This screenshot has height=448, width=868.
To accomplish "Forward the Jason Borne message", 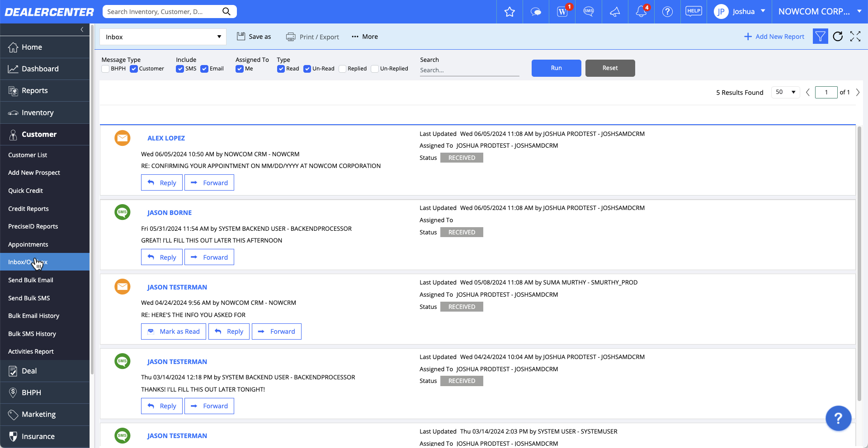I will (x=209, y=257).
